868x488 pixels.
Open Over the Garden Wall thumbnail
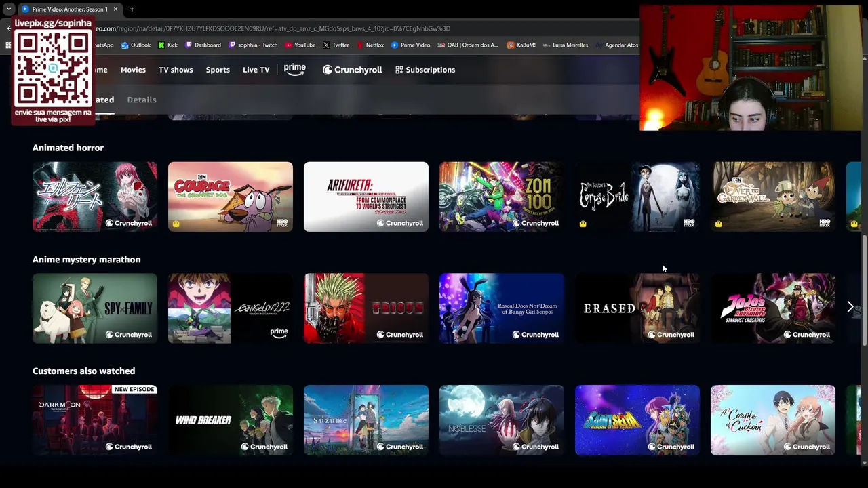pos(773,197)
